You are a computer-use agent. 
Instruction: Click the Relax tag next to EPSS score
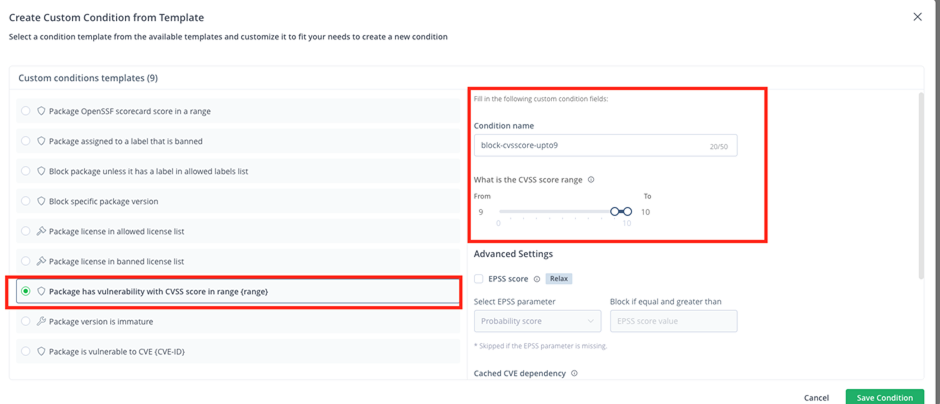pyautogui.click(x=560, y=279)
